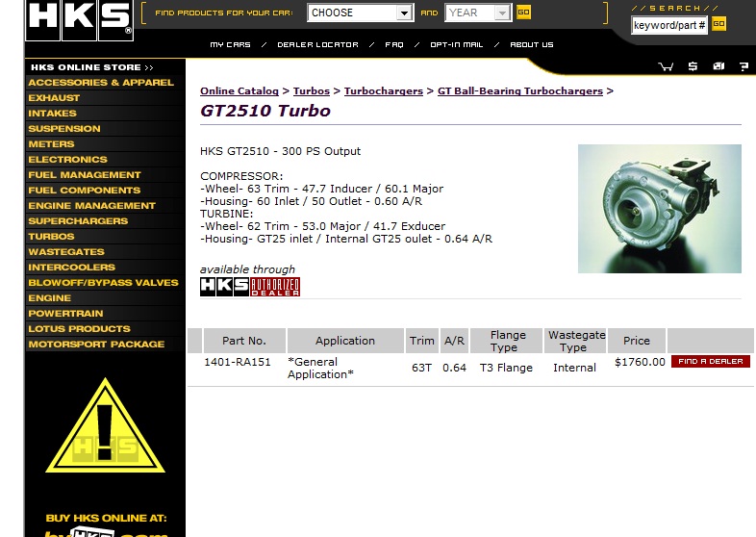Click the Turbos breadcrumb link
The image size is (756, 537).
click(312, 91)
